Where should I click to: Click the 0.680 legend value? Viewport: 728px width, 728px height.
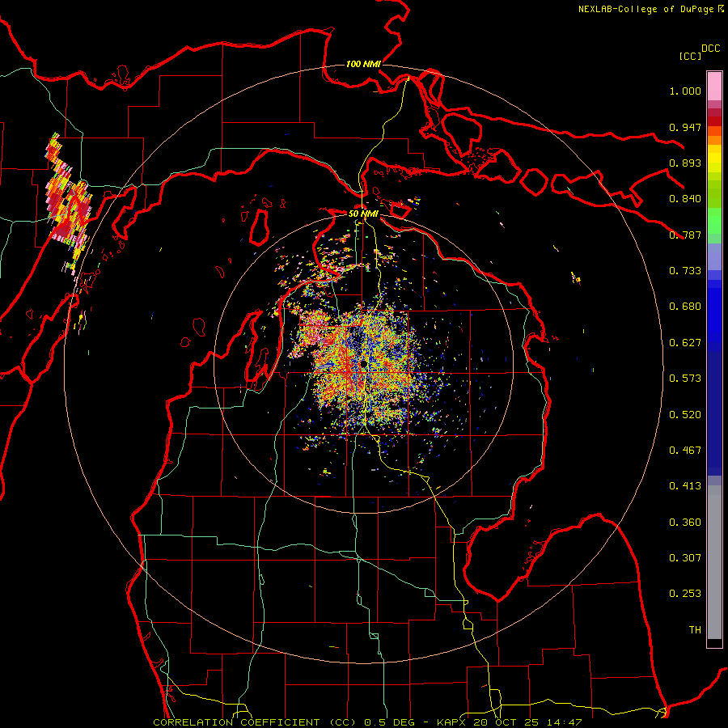685,307
